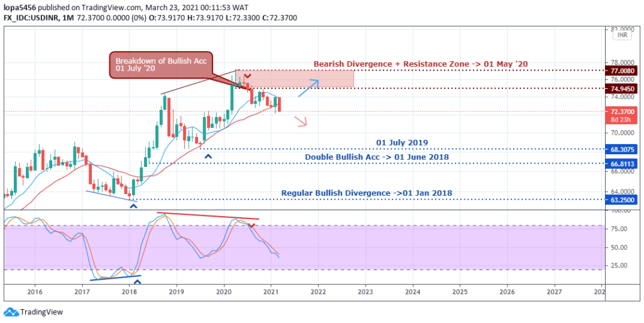Click the 66.8113 support price label
Screen dimensions: 644x323
click(622, 164)
